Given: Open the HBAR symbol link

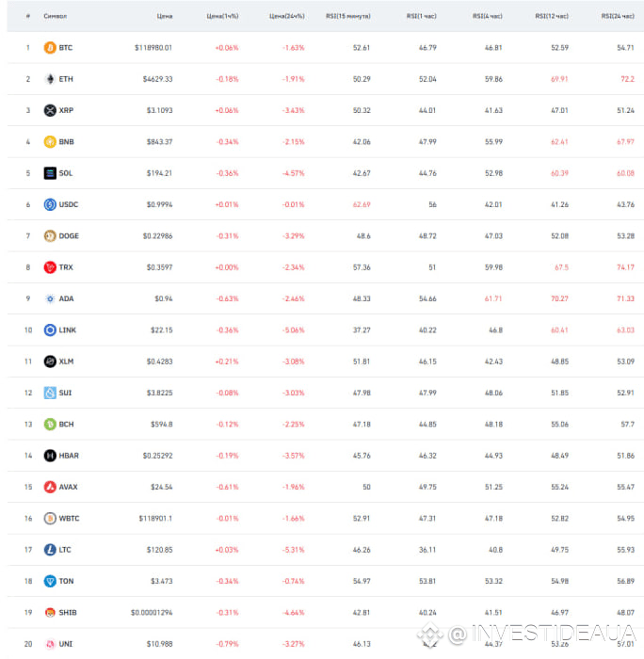Looking at the screenshot, I should (69, 456).
